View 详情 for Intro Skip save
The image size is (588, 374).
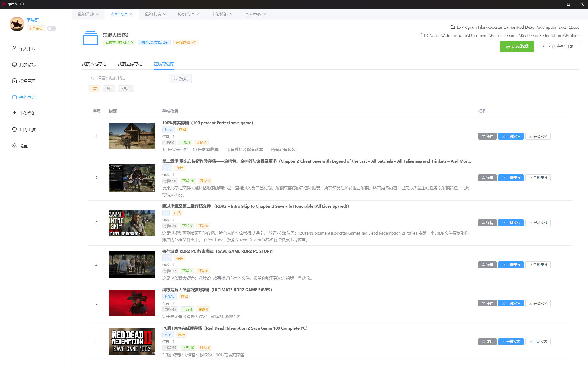pyautogui.click(x=487, y=223)
